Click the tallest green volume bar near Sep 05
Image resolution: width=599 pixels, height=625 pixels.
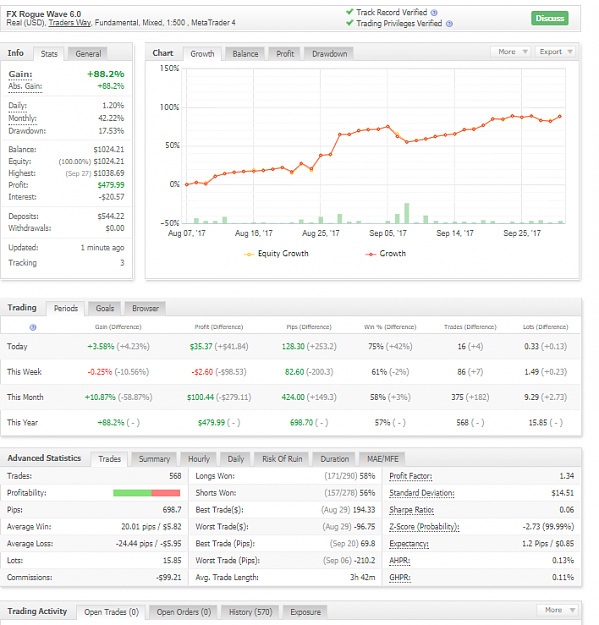point(407,213)
